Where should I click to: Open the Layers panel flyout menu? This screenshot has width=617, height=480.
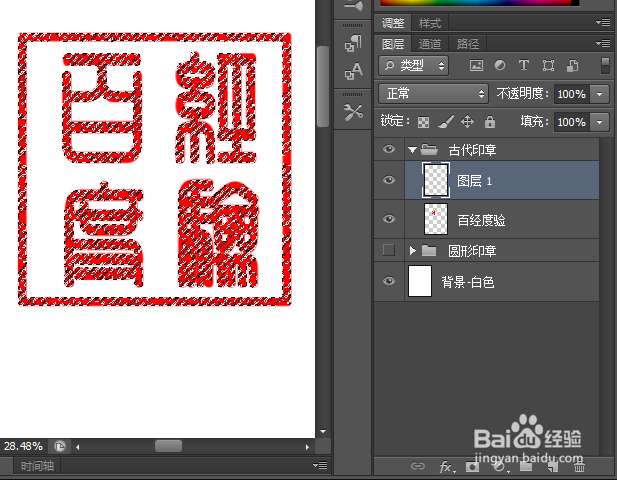pos(603,43)
